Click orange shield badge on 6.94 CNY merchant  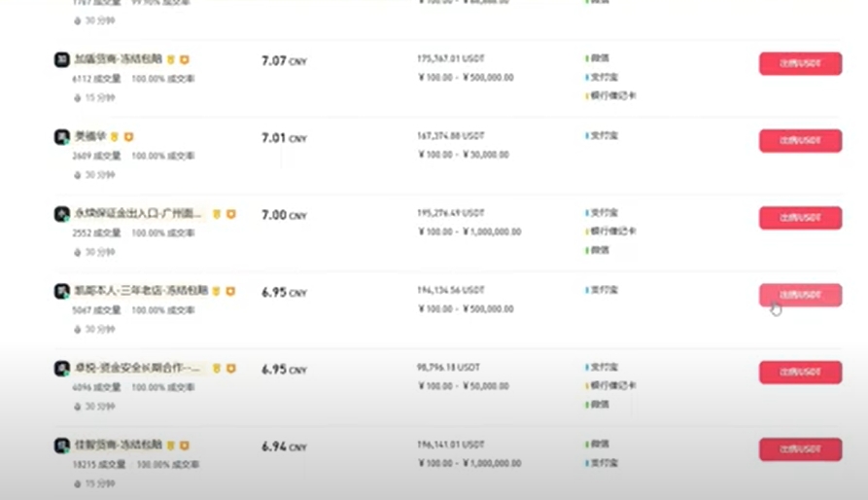coord(184,446)
